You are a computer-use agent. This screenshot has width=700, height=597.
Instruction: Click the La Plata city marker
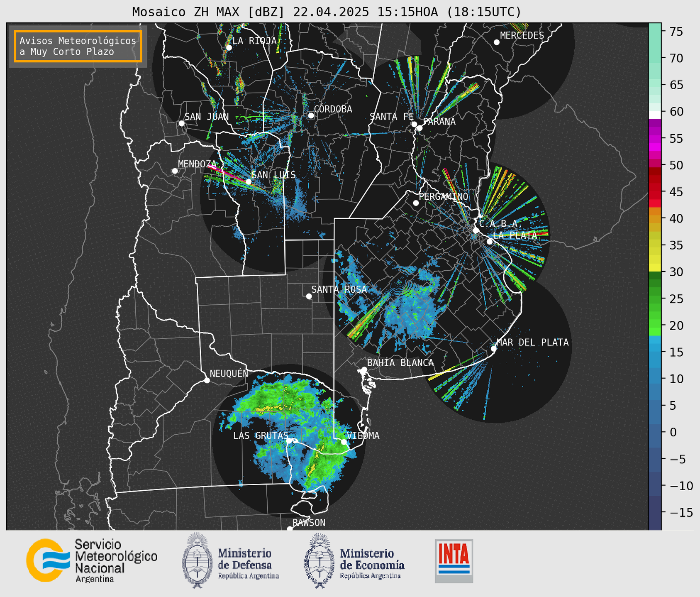click(x=490, y=242)
